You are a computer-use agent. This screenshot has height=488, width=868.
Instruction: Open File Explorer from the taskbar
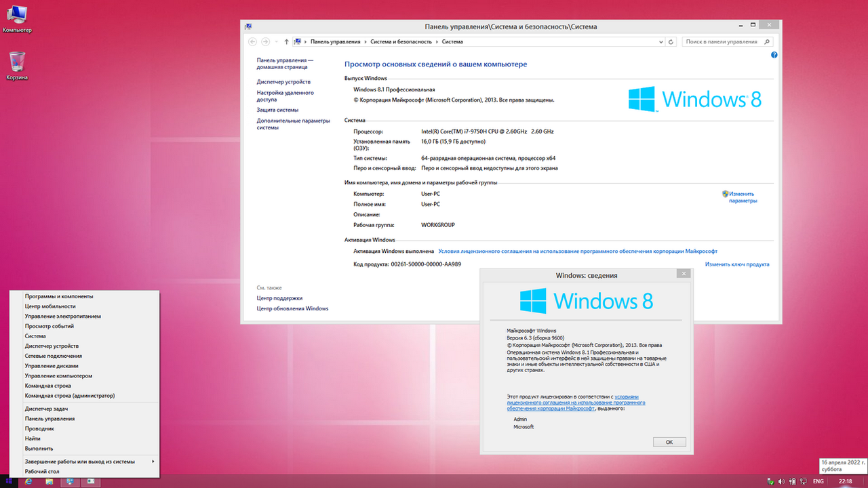tap(50, 481)
